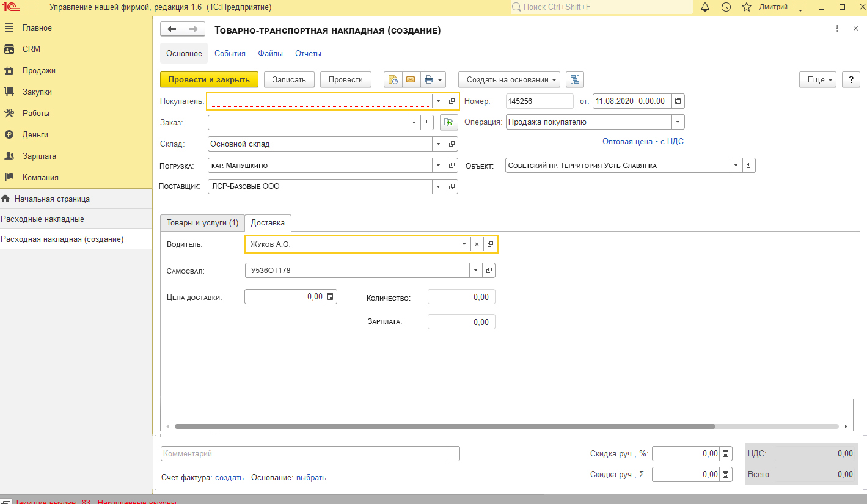Image resolution: width=867 pixels, height=504 pixels.
Task: Click the horizontal scrollbar of the delivery panel
Action: (444, 426)
